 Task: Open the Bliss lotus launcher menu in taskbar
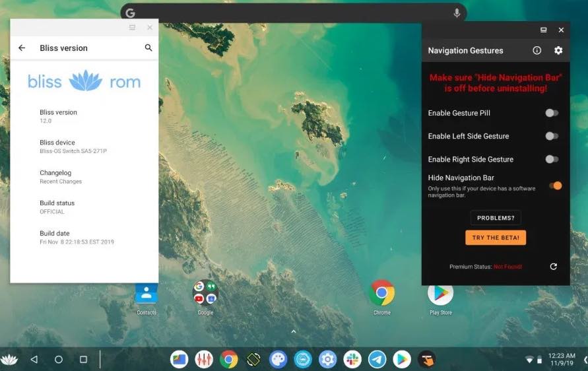[9, 359]
